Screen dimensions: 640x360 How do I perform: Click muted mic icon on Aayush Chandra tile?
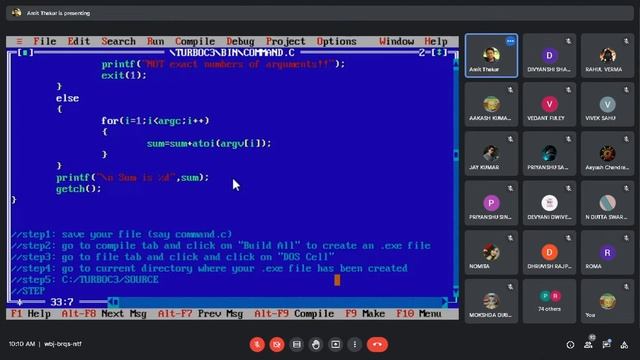click(626, 139)
